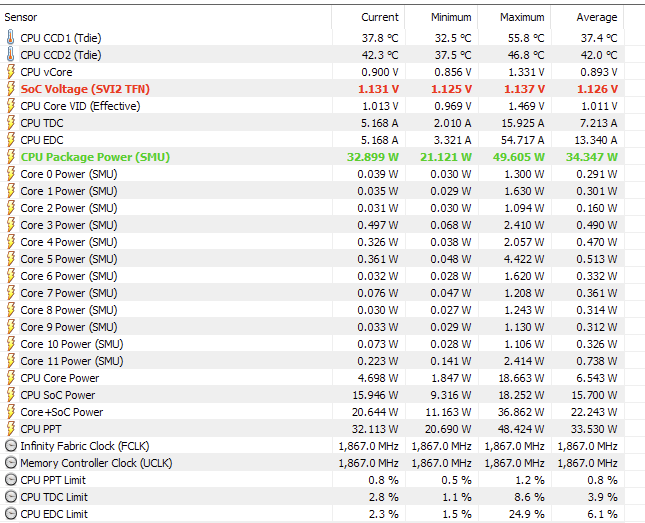Click lightning icon beside Core 1 Power
The height and width of the screenshot is (523, 645).
pos(11,191)
